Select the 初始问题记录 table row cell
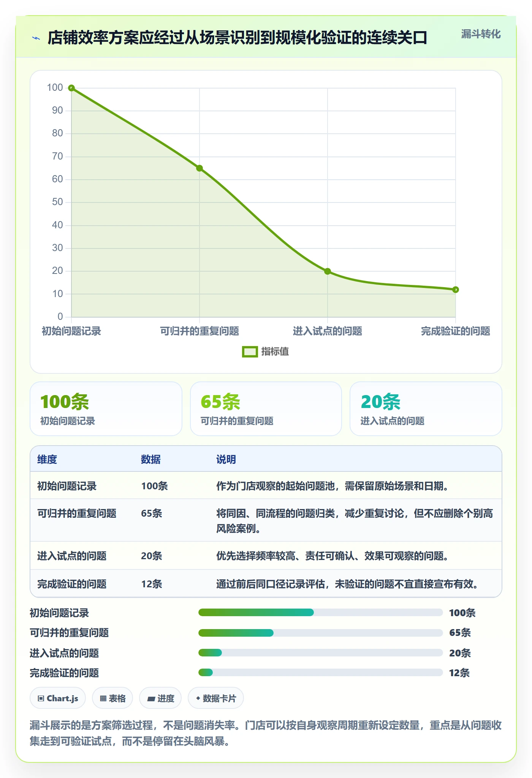This screenshot has height=778, width=532. [67, 486]
